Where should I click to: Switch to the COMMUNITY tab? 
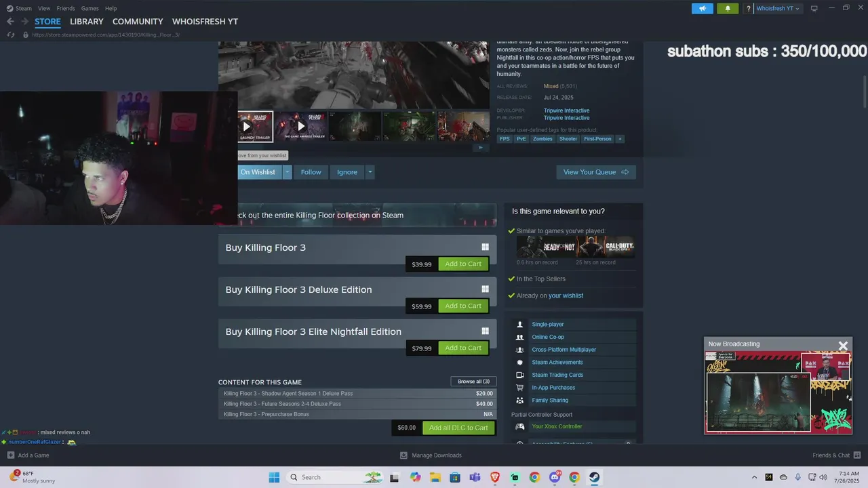[x=138, y=22]
